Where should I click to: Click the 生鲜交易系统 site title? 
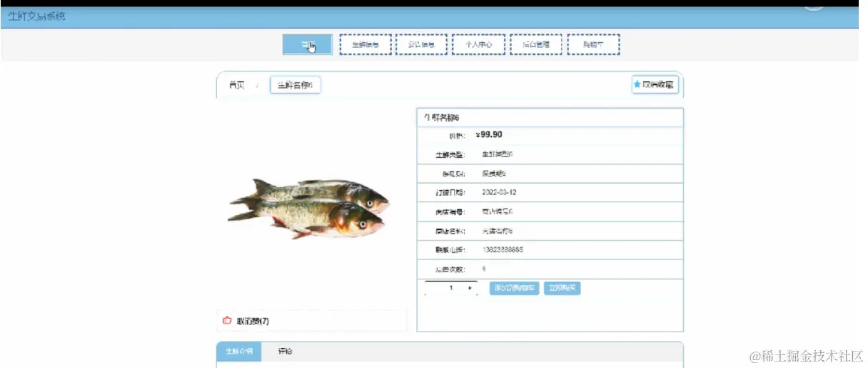tap(37, 16)
